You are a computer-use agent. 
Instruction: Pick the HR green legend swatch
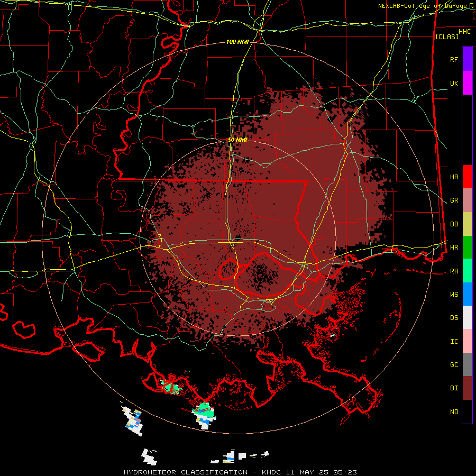(467, 248)
